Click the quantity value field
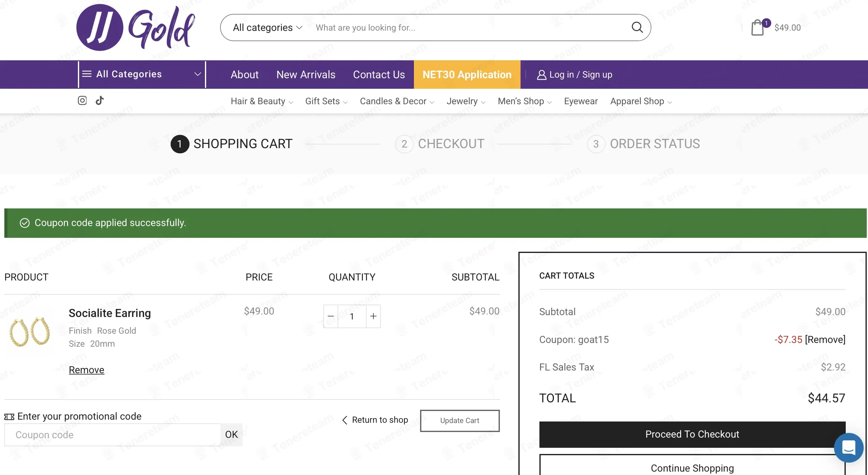The width and height of the screenshot is (868, 475). pos(352,316)
